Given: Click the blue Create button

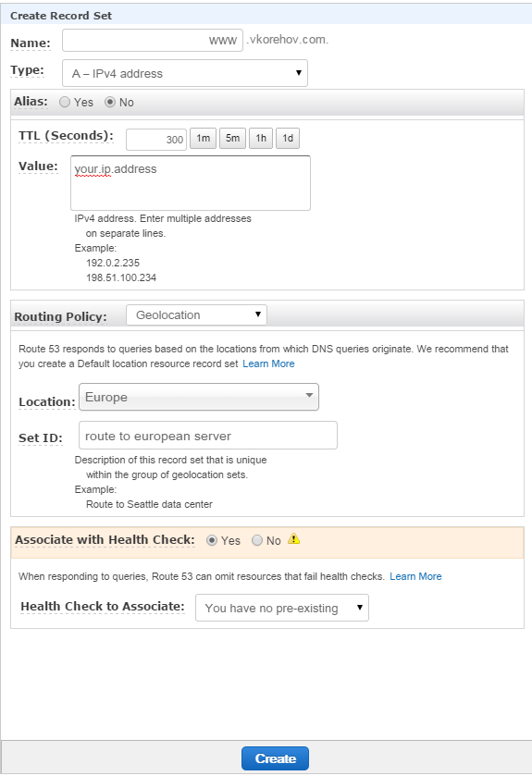Looking at the screenshot, I should (275, 758).
